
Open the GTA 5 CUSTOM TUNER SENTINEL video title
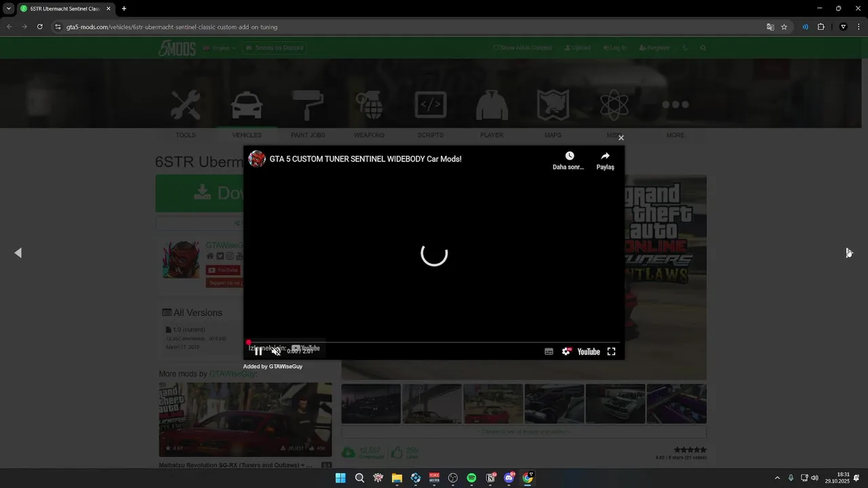coord(366,159)
